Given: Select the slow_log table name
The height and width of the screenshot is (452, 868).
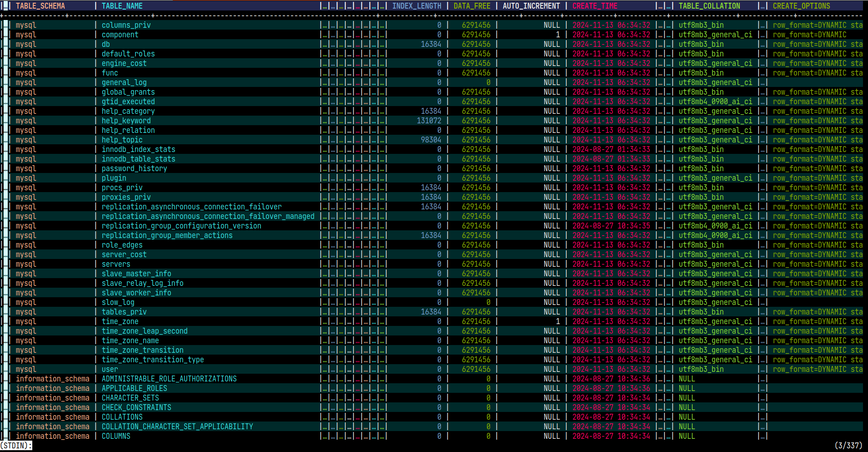Looking at the screenshot, I should pos(118,302).
